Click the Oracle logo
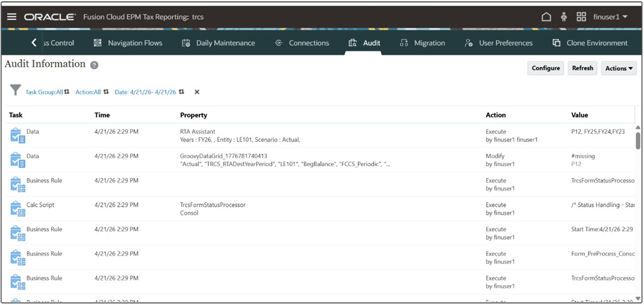644x305 pixels. (x=49, y=17)
